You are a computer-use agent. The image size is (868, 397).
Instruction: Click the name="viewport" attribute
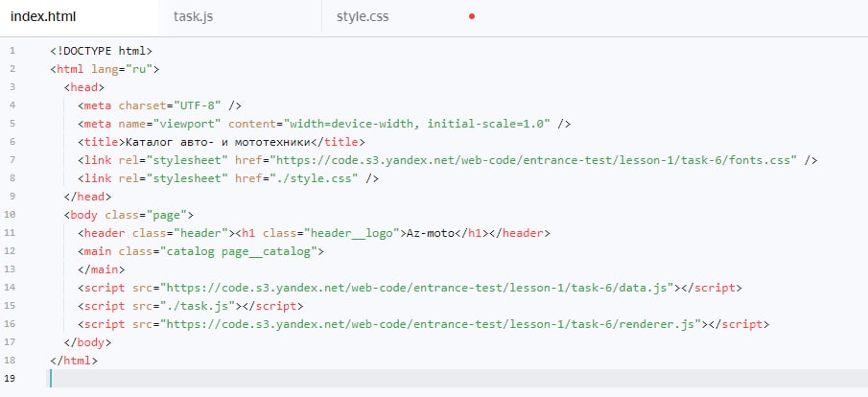point(170,124)
